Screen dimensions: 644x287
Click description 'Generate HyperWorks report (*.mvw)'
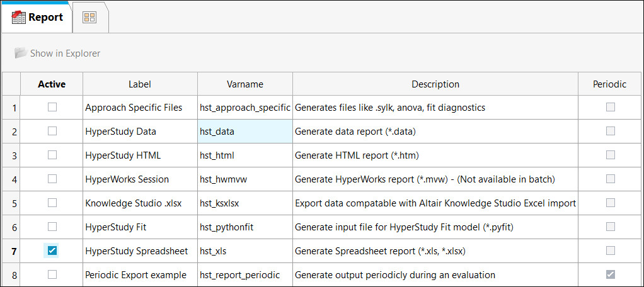coord(435,179)
